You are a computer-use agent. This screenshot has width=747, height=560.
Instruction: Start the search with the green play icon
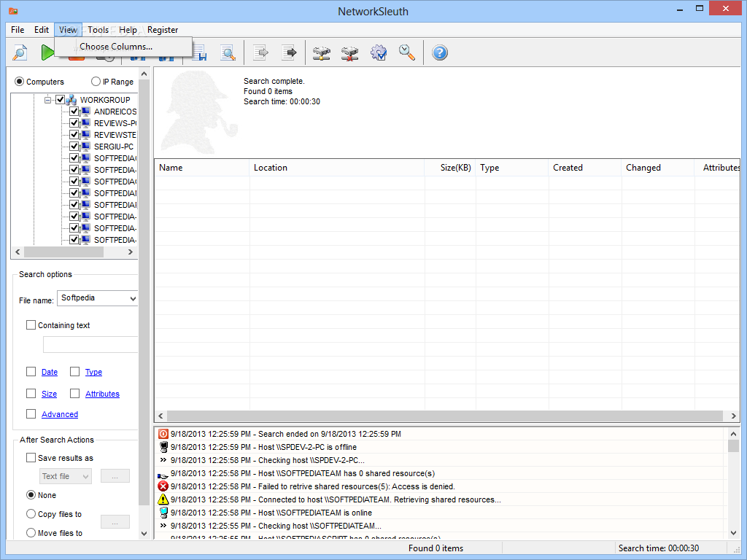[47, 52]
